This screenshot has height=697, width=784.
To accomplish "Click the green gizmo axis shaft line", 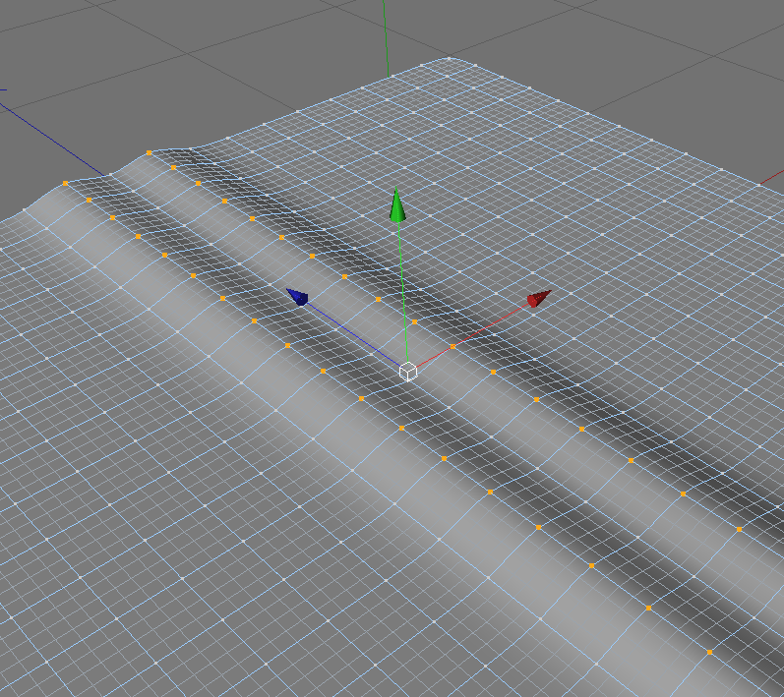I will coord(403,292).
